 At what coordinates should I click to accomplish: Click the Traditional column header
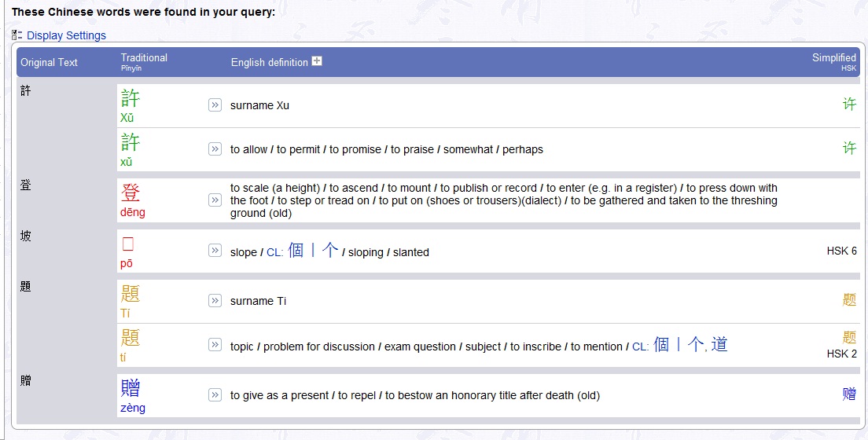(x=144, y=57)
